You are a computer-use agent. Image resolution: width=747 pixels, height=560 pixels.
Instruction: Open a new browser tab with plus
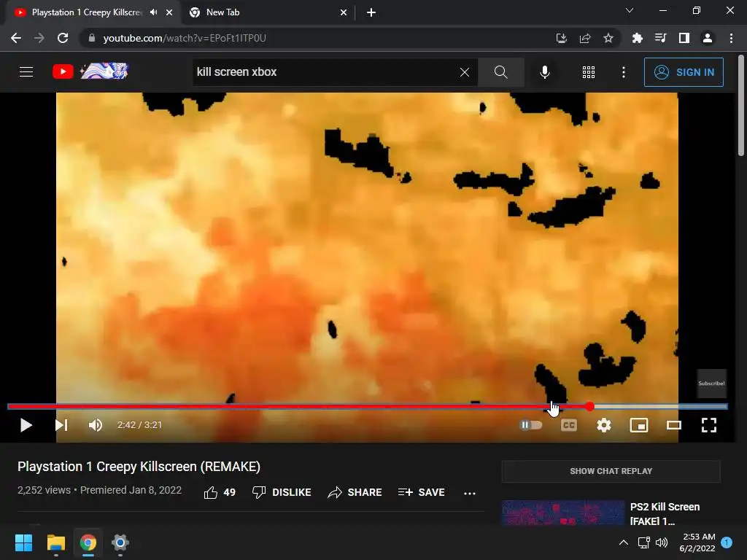[x=371, y=12]
